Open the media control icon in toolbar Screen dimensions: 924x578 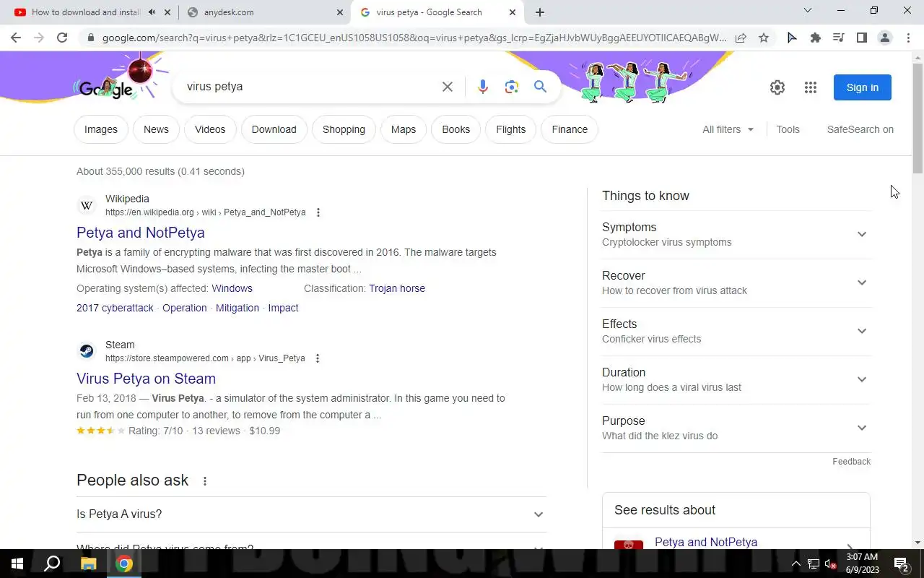(839, 38)
